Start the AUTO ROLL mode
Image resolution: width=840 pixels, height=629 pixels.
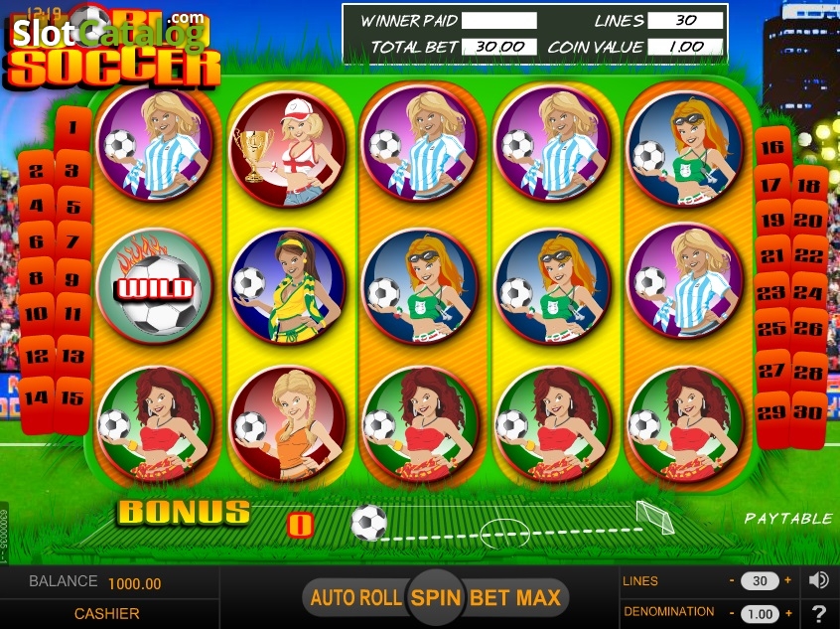(355, 597)
